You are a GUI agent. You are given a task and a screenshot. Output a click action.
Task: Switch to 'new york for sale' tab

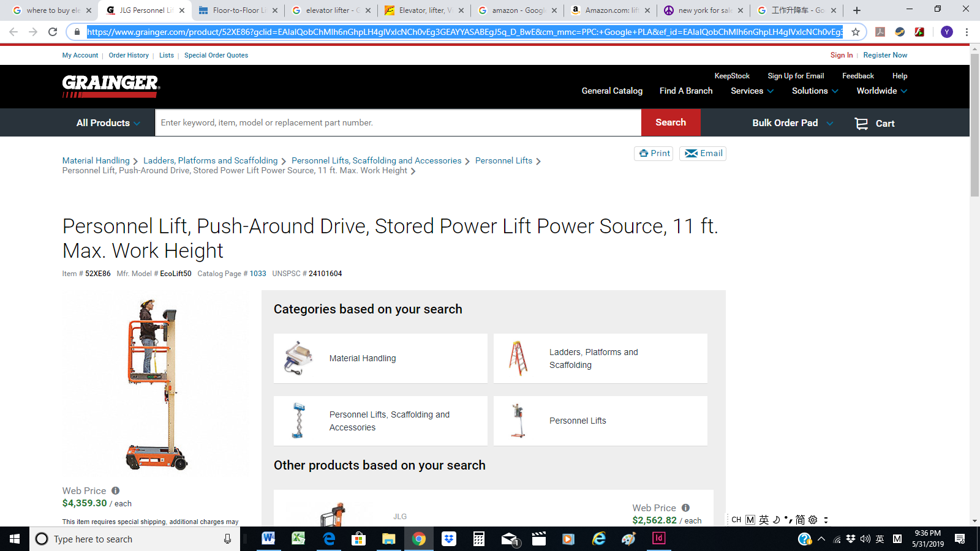pos(703,10)
